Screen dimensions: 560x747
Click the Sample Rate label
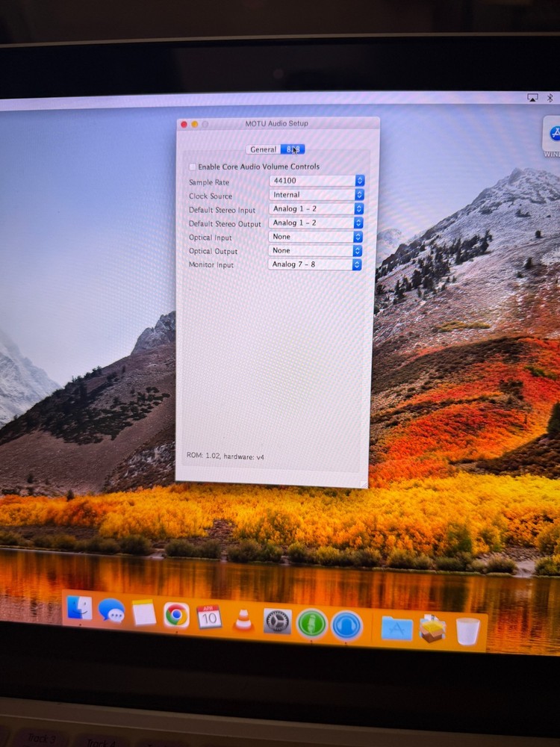[x=209, y=182]
